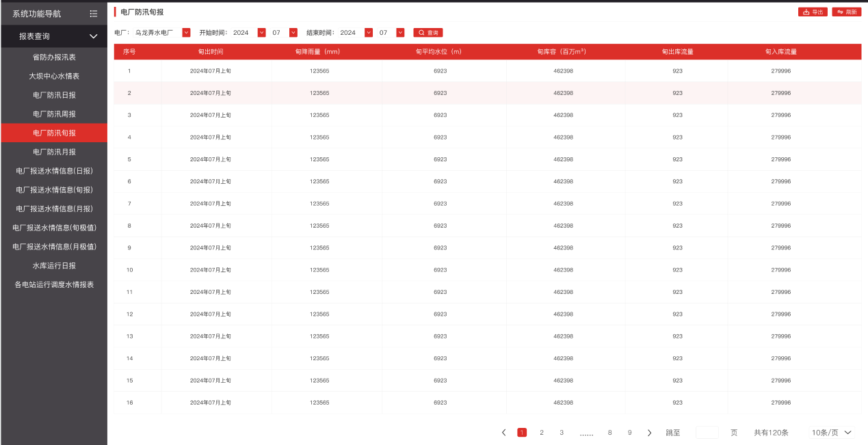Viewport: 868px width, 445px height.
Task: Go to next page using right arrow
Action: 649,433
